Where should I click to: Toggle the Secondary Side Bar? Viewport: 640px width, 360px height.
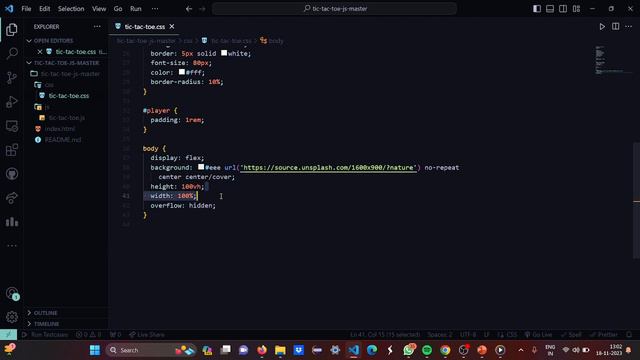(x=563, y=9)
